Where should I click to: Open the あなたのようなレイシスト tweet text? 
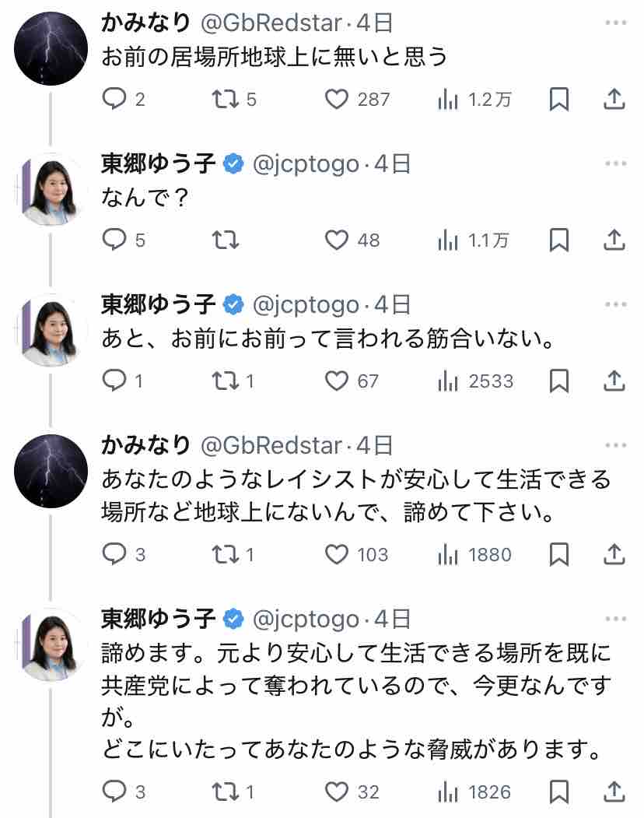pos(356,496)
